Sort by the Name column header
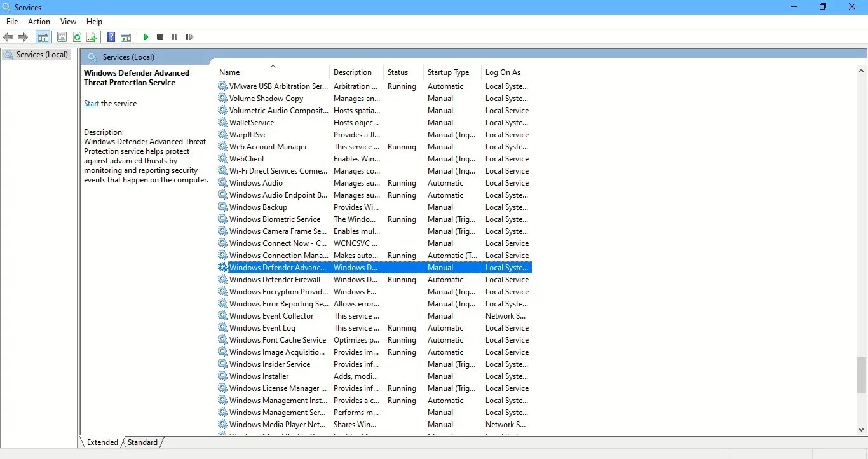Screen dimensions: 868x459 pyautogui.click(x=273, y=72)
